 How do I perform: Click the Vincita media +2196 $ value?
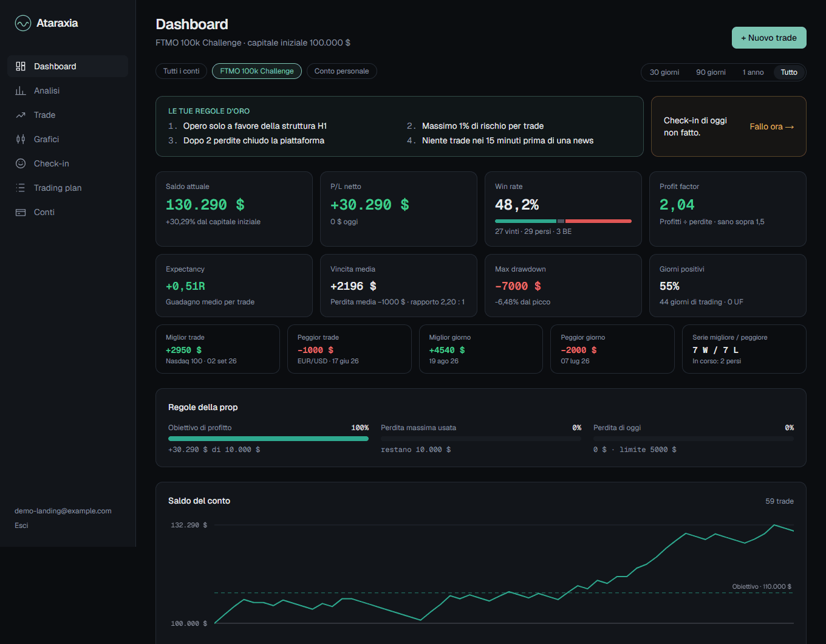click(x=353, y=286)
